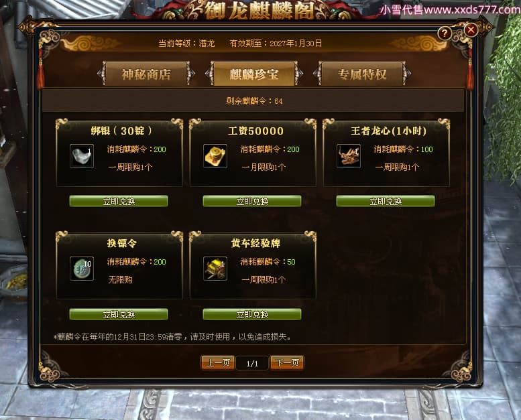Image resolution: width=521 pixels, height=420 pixels.
Task: Click 立即兑换 under 换镖令
Action: point(119,314)
